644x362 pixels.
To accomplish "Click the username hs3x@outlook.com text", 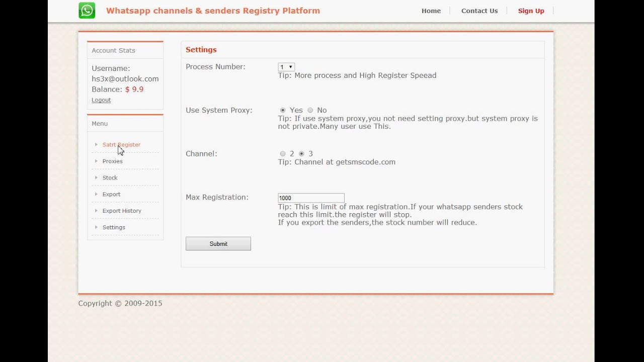I will pyautogui.click(x=125, y=79).
